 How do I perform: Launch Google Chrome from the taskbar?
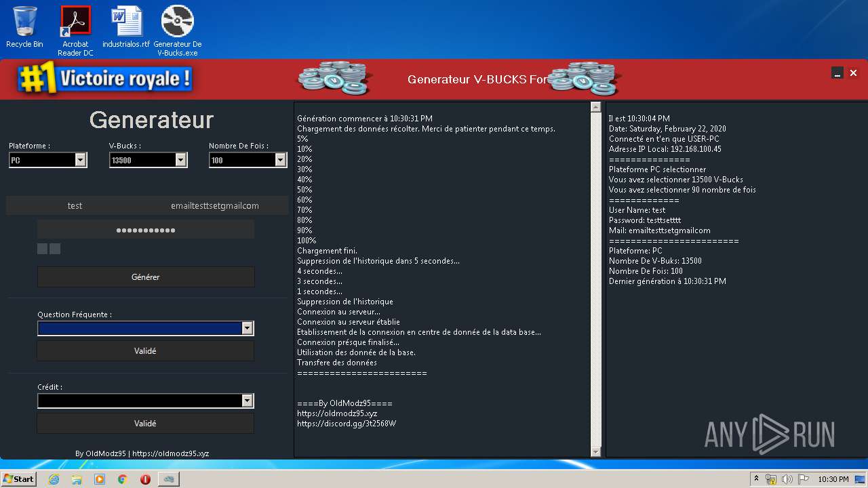(x=123, y=479)
